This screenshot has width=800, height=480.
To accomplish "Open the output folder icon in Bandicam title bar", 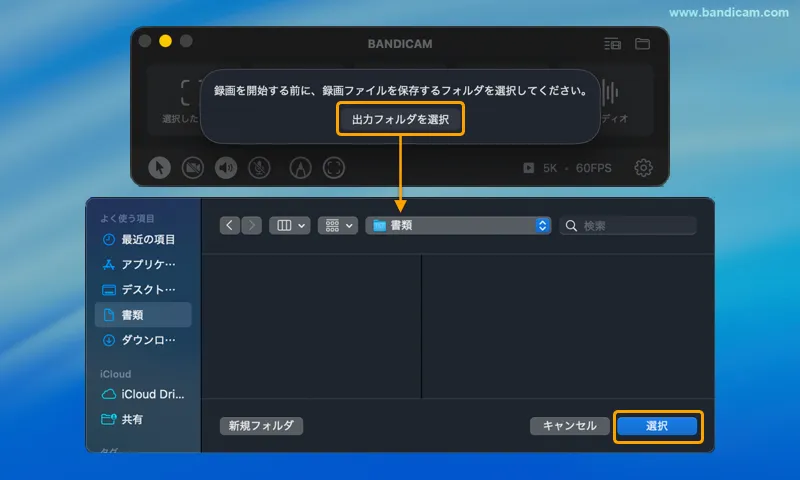I will coord(642,44).
